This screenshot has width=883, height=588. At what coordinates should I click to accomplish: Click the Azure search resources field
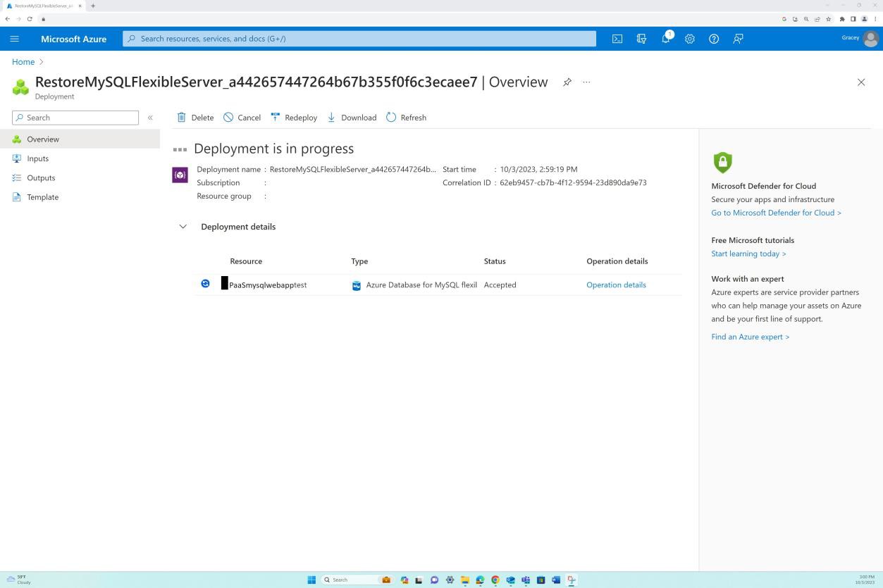point(358,38)
